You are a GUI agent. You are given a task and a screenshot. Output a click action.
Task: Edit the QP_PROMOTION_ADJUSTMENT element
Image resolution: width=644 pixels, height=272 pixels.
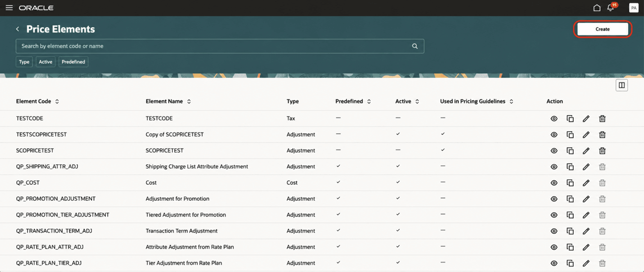pyautogui.click(x=586, y=199)
